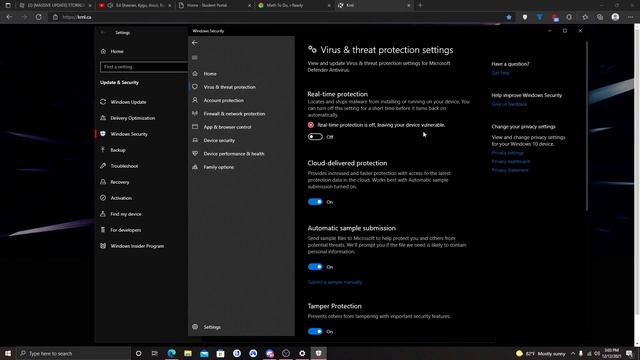
Task: Open the browser profile avatar
Action: tap(615, 17)
